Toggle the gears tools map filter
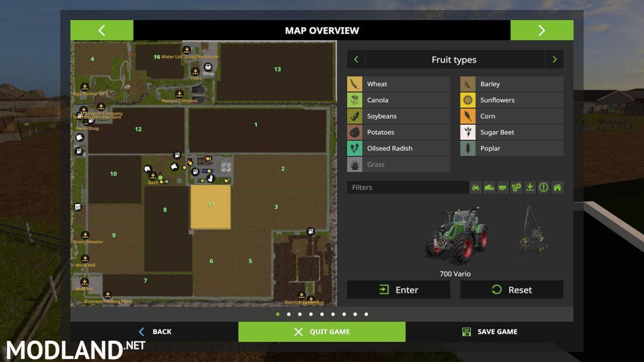 point(516,188)
